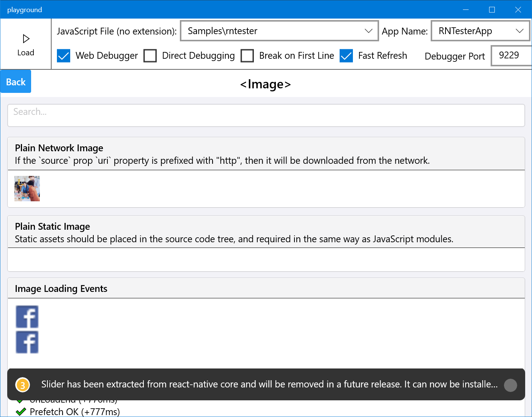Disable the Web Debugger checkbox
Screen dimensions: 532x417
[x=63, y=56]
